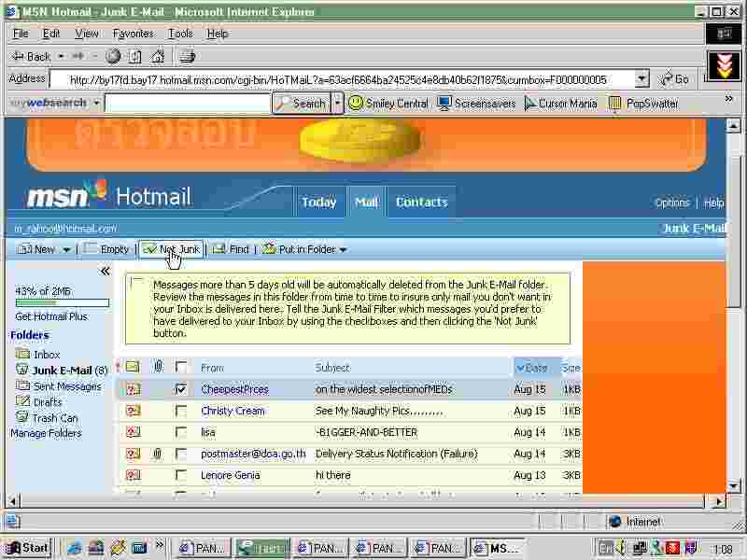Open the Manage Folders link

coord(46,433)
